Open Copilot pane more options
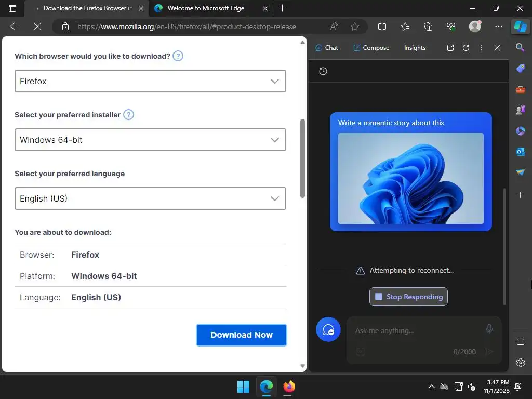This screenshot has height=399, width=532. [482, 48]
